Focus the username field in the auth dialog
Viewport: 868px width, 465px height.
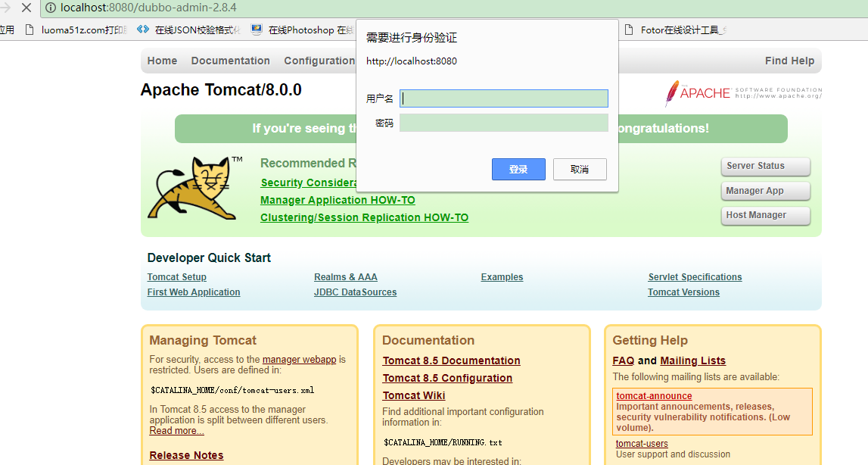[x=504, y=98]
